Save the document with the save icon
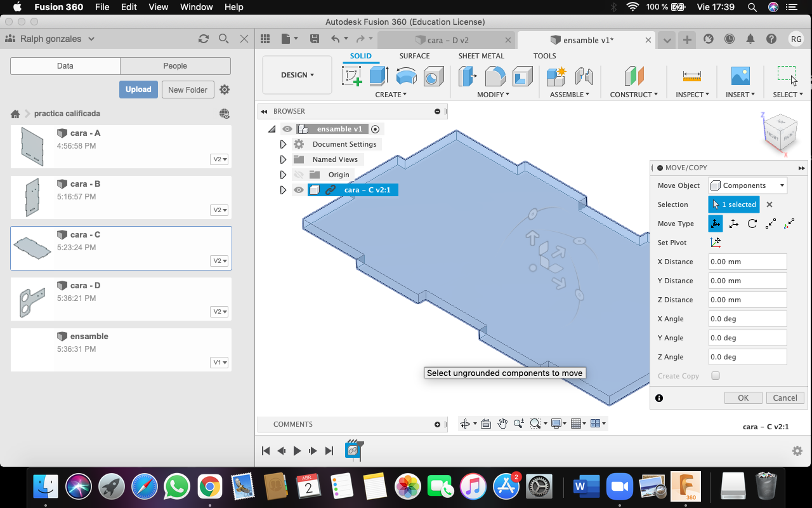This screenshot has height=508, width=812. point(315,39)
